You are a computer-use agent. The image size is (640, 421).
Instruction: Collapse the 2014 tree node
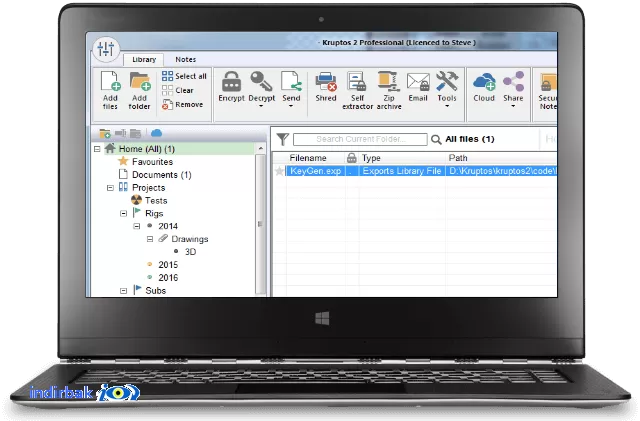tap(137, 226)
